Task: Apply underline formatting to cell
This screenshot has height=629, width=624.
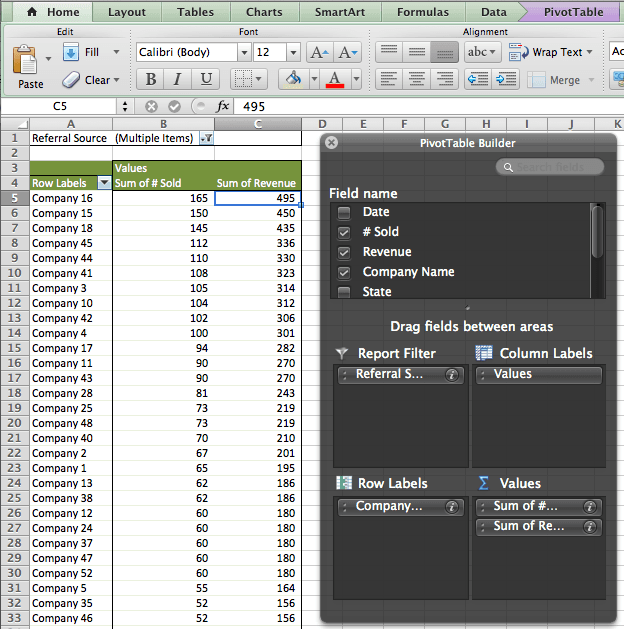Action: tap(207, 80)
